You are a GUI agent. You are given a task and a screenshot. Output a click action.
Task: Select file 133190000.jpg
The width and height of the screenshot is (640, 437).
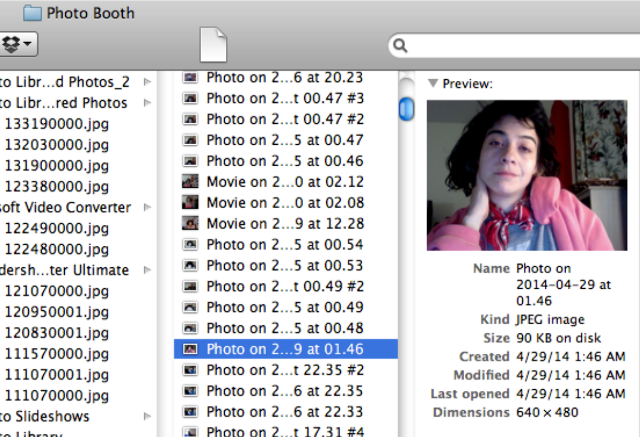tap(56, 124)
